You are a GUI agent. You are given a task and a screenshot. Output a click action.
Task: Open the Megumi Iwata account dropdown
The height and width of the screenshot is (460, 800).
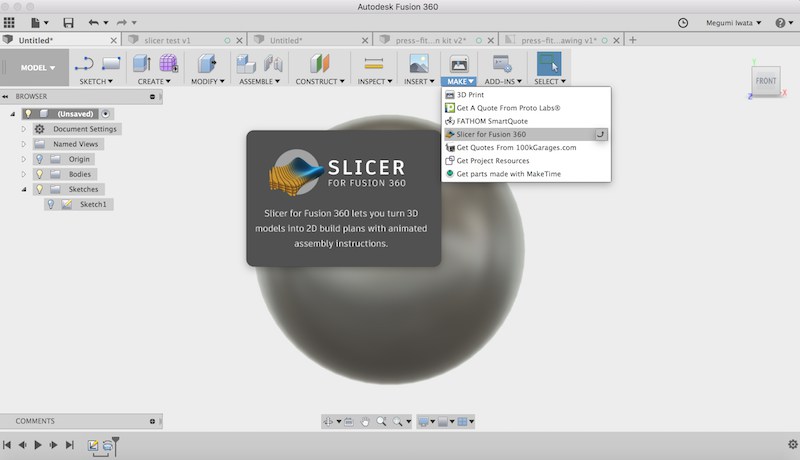734,22
